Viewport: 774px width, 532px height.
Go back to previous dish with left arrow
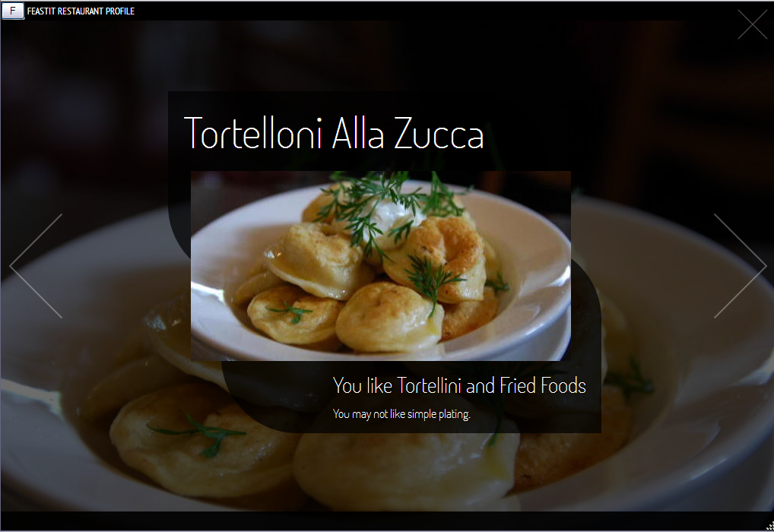pos(36,266)
